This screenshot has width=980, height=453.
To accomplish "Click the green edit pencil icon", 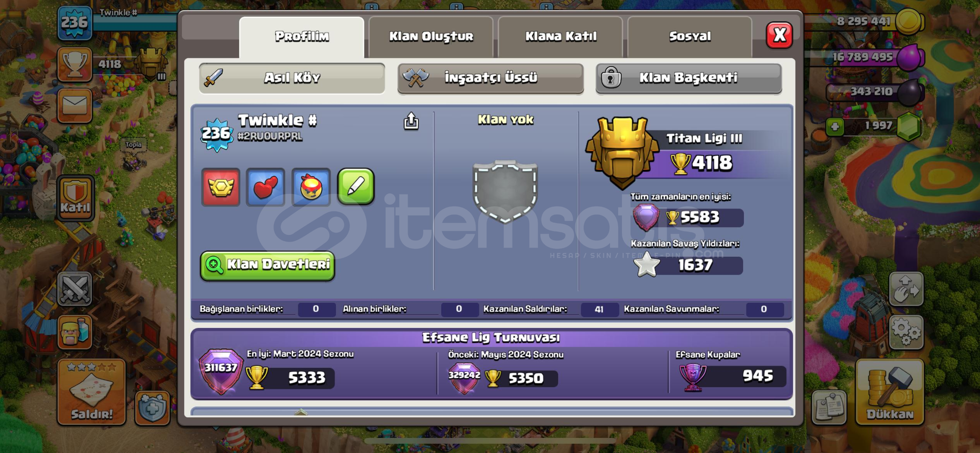I will 356,187.
